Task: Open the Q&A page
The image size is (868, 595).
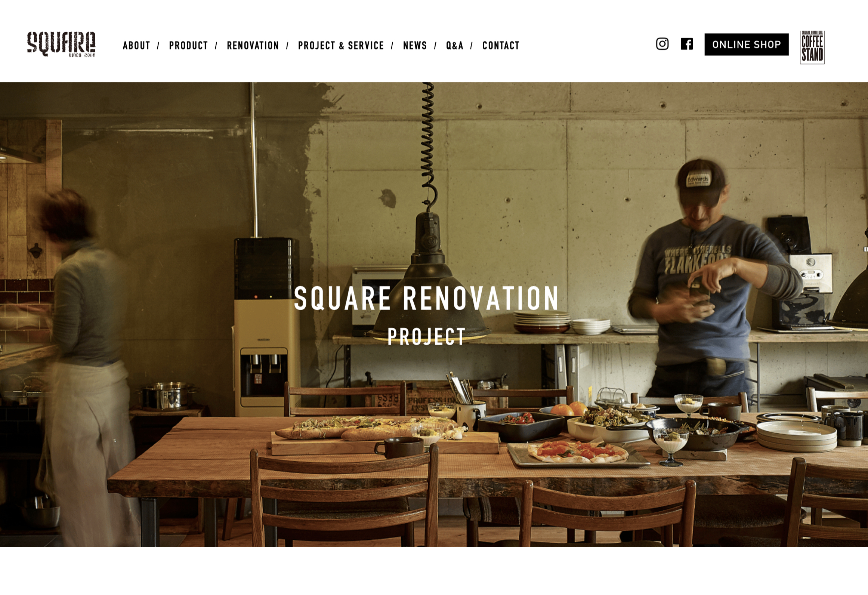Action: tap(455, 46)
